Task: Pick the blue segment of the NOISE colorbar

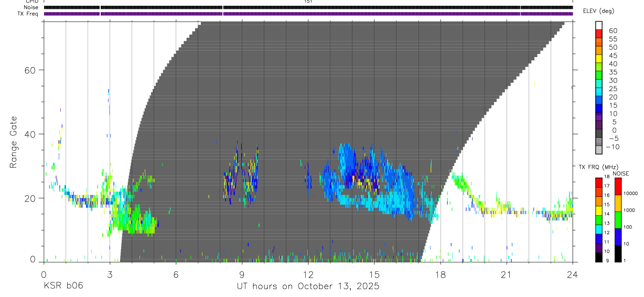Action: pyautogui.click(x=618, y=236)
